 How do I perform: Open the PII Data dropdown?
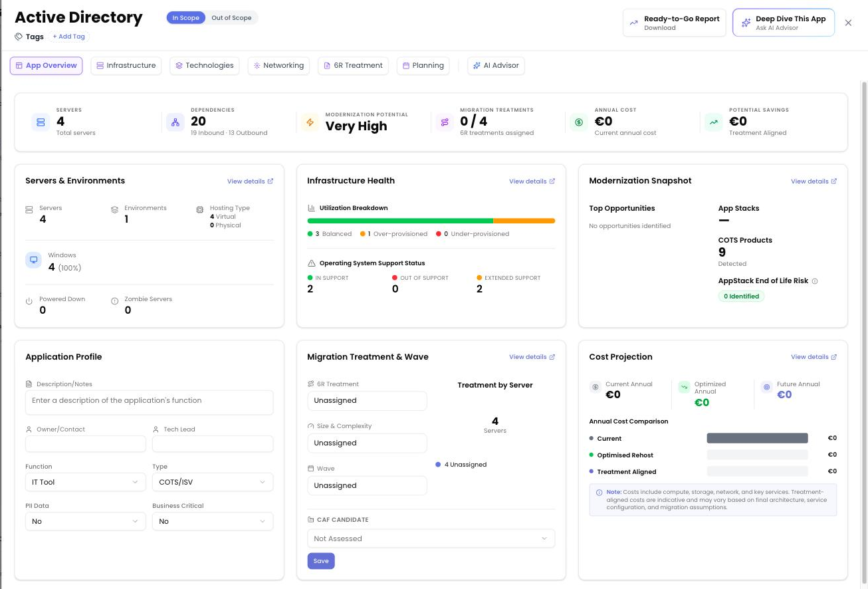pos(85,521)
